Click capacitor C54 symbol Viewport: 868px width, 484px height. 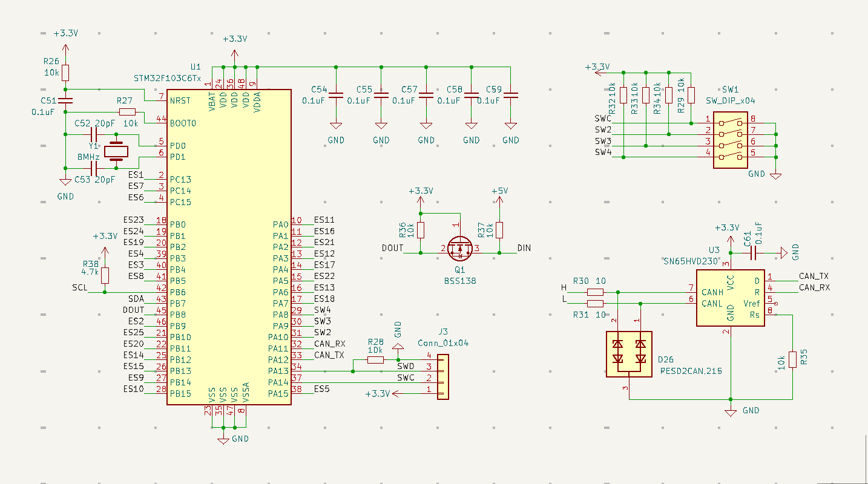point(336,95)
